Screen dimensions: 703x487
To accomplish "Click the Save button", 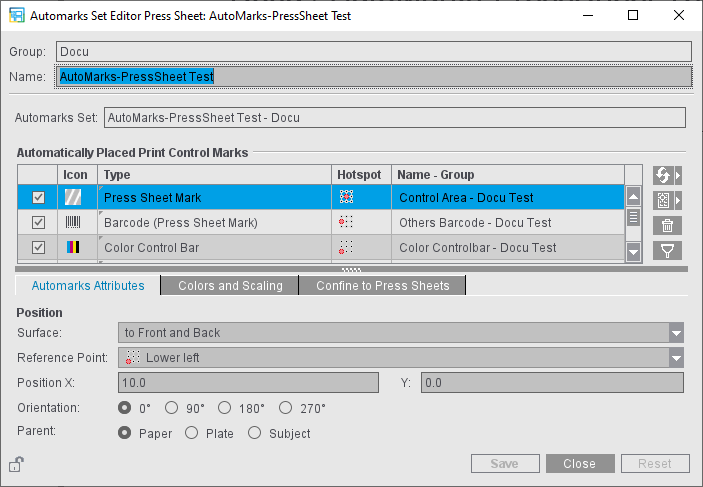I will [x=505, y=463].
